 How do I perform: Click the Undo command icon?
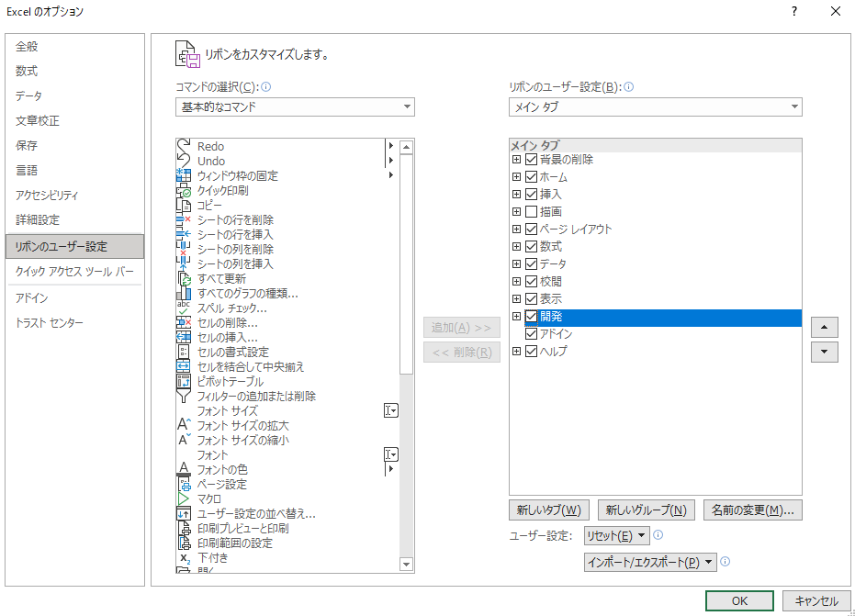184,161
